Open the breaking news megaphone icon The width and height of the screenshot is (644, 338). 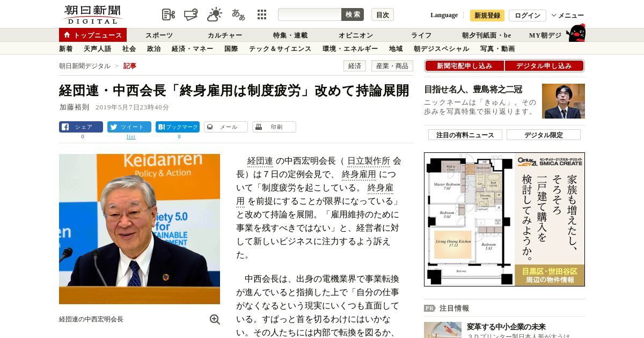192,14
